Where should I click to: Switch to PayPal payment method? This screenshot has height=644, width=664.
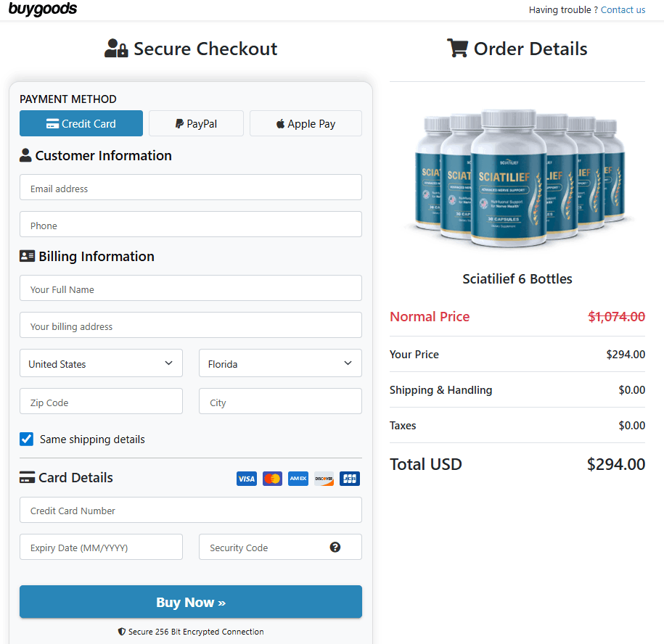pyautogui.click(x=196, y=123)
